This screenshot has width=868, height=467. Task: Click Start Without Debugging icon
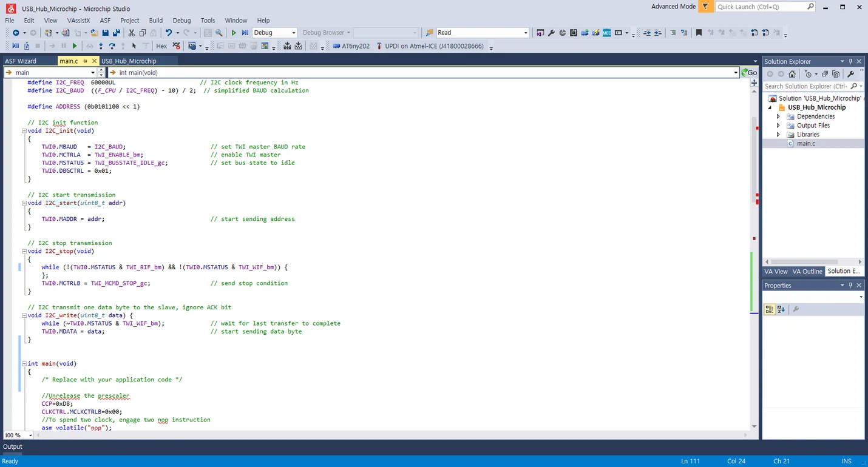point(245,33)
